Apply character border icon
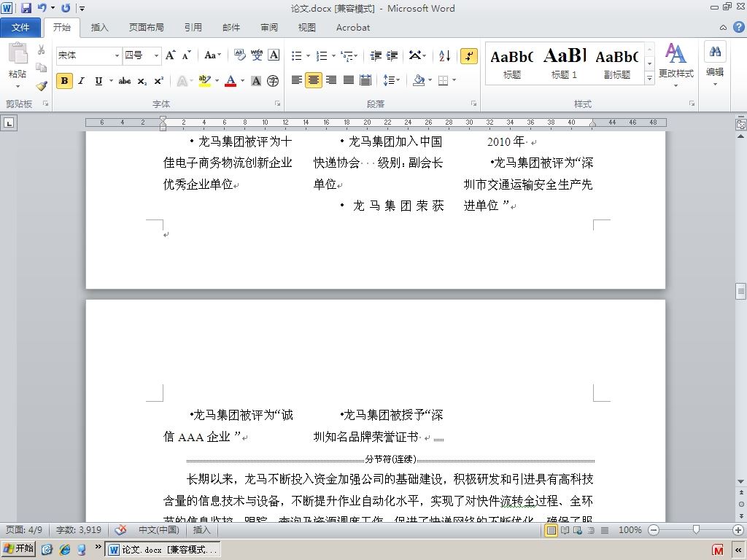The height and width of the screenshot is (560, 747). click(274, 55)
